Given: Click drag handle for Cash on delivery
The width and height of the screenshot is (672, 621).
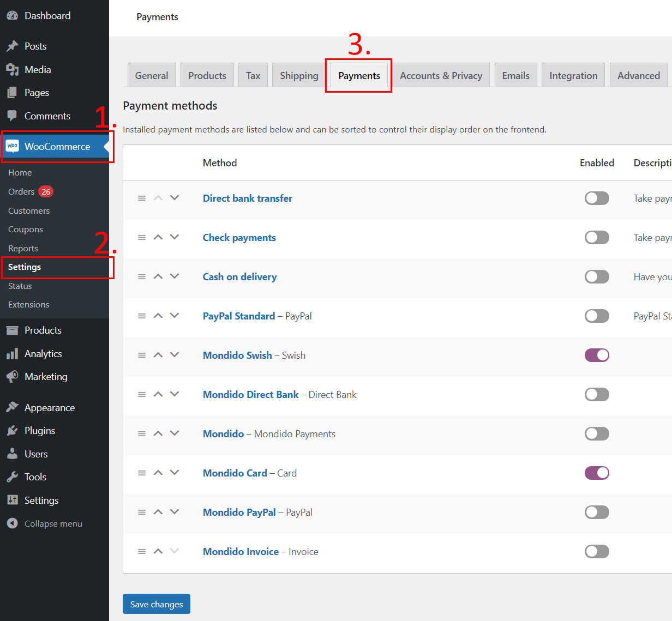Looking at the screenshot, I should [142, 277].
